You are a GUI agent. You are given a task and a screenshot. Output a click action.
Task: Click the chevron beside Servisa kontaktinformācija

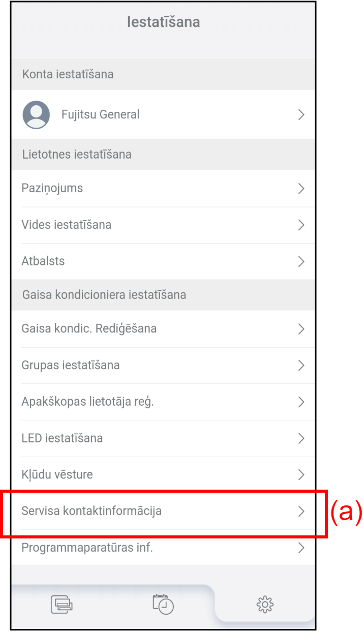click(301, 511)
